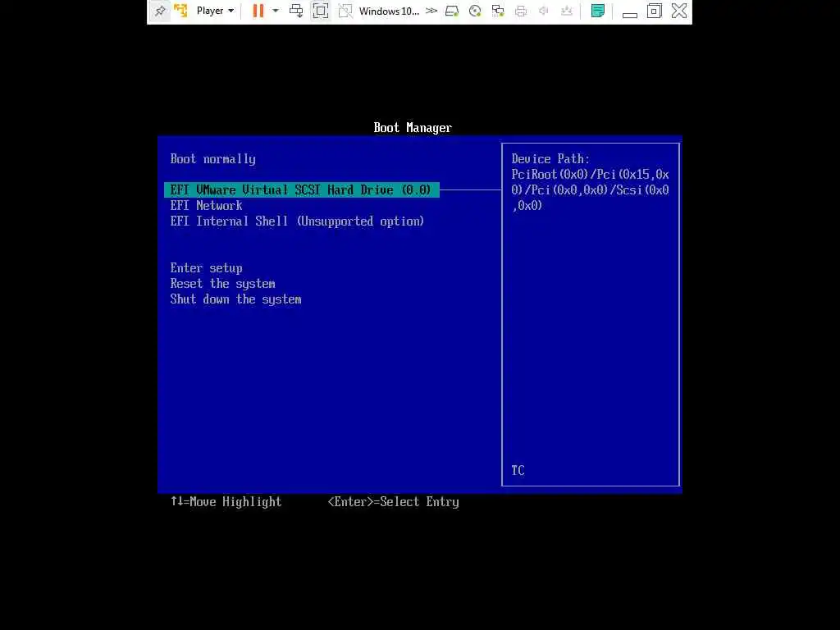
Task: Select Reset the system option
Action: click(x=223, y=283)
